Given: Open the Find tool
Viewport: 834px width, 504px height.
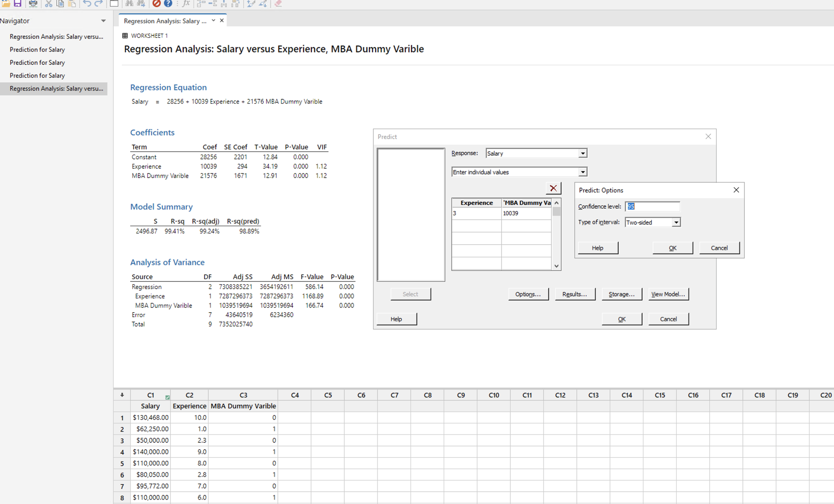Looking at the screenshot, I should pyautogui.click(x=129, y=4).
